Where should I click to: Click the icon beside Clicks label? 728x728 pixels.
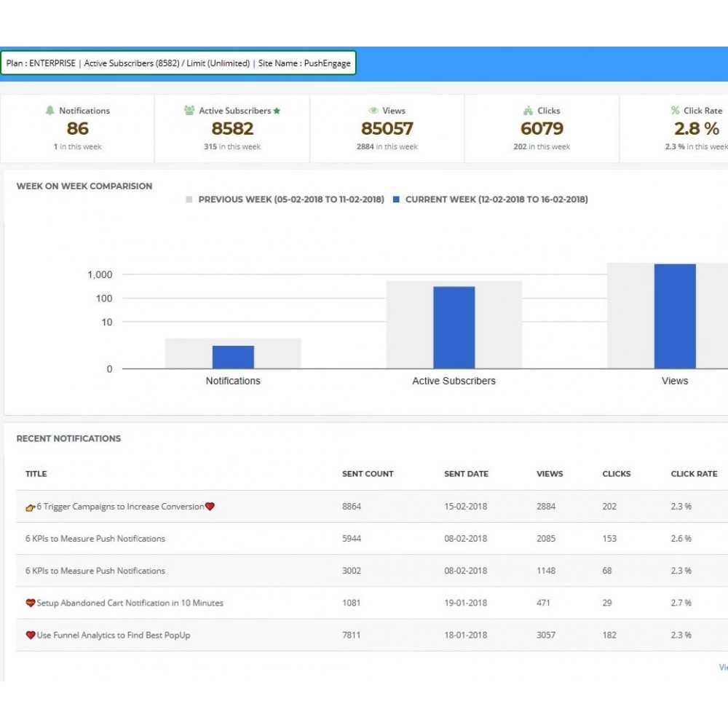pyautogui.click(x=528, y=111)
